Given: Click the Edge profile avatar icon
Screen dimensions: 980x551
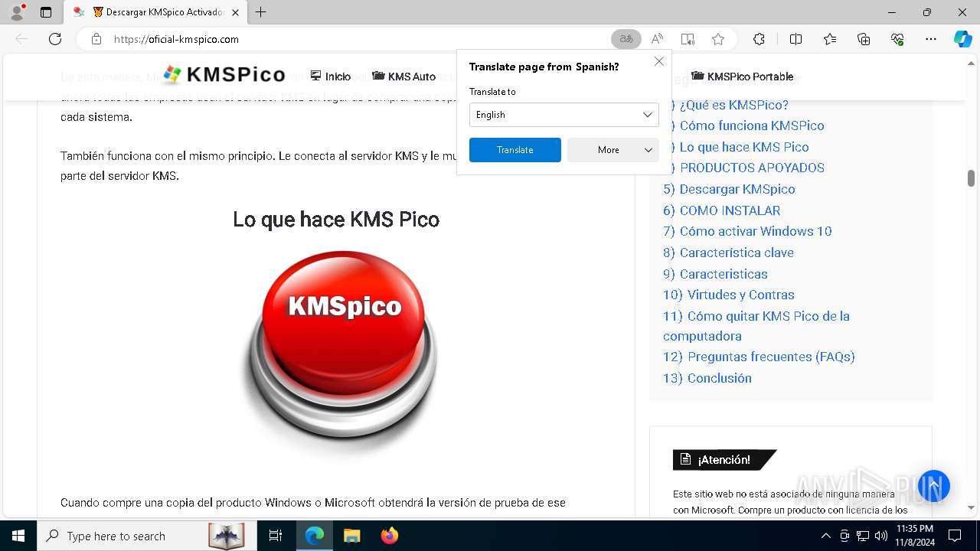Looking at the screenshot, I should [17, 12].
